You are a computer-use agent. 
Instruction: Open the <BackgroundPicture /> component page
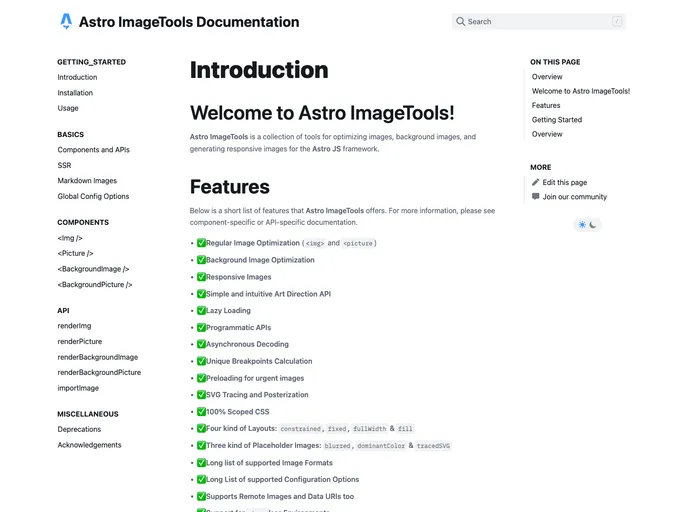pos(95,284)
